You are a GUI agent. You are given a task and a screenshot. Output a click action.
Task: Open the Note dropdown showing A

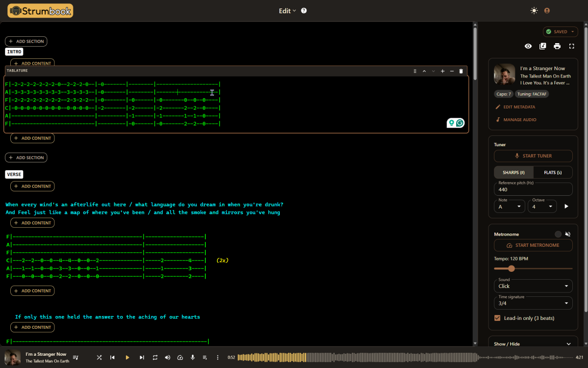pyautogui.click(x=510, y=207)
